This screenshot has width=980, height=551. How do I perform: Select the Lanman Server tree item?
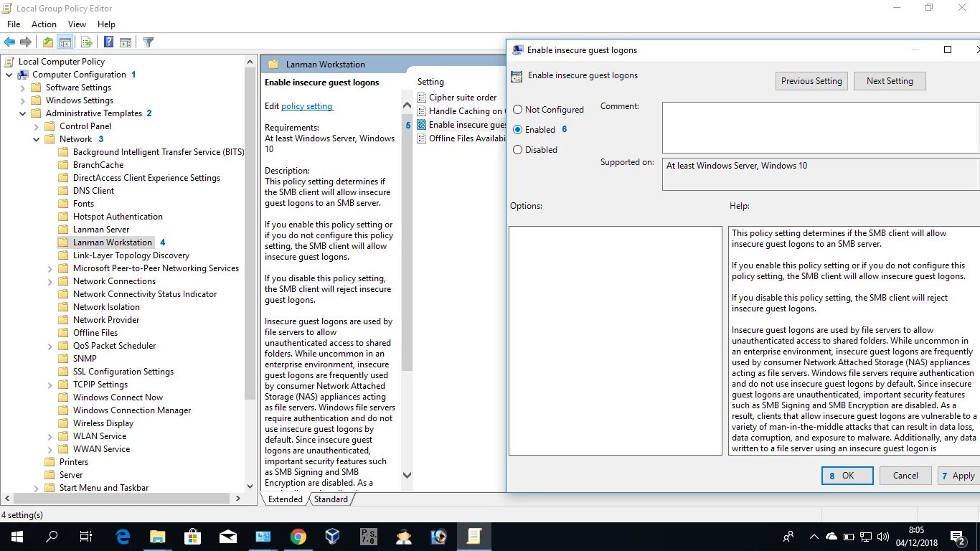(x=101, y=230)
